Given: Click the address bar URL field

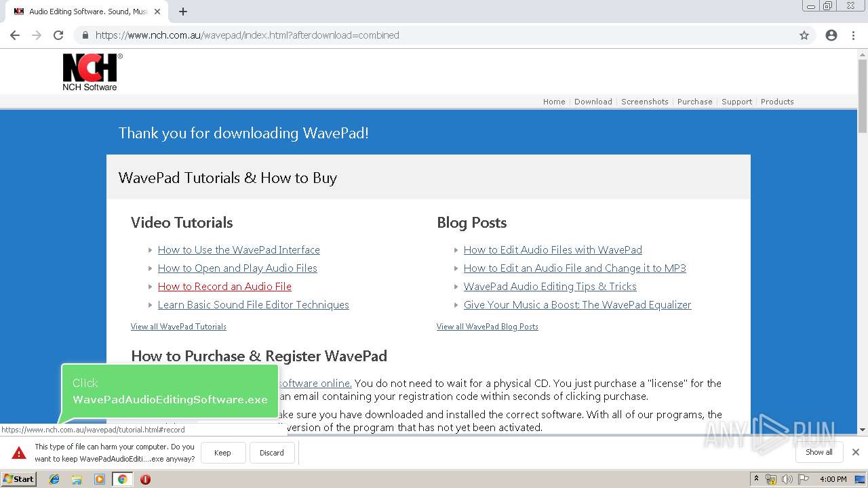Looking at the screenshot, I should pos(434,35).
